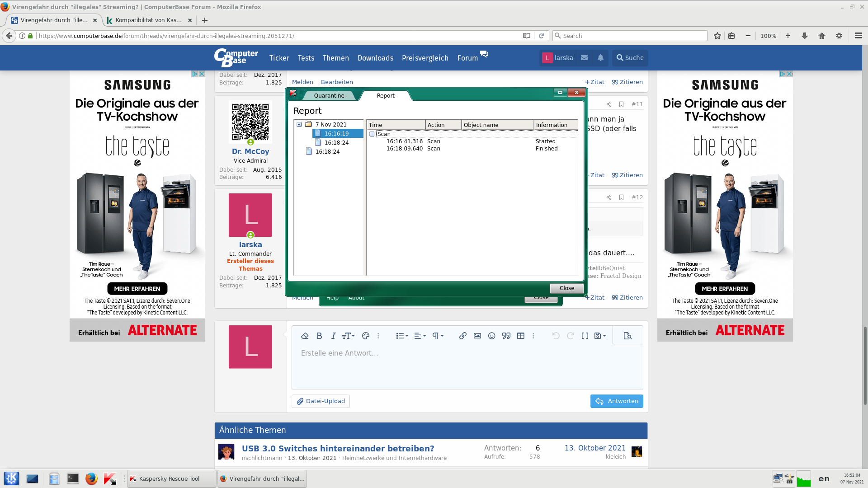Insert a table in the editor
The width and height of the screenshot is (868, 488).
coord(520,336)
